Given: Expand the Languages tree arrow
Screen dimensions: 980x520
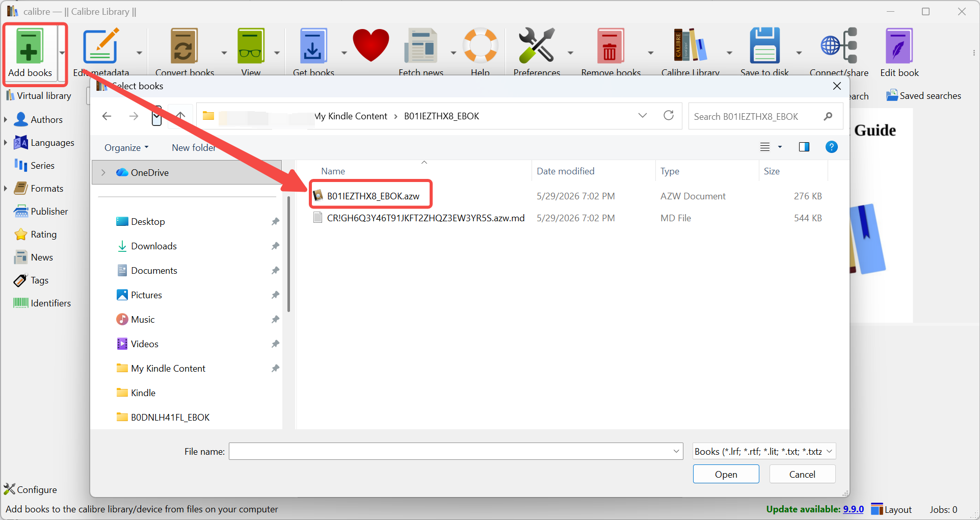Looking at the screenshot, I should click(x=6, y=142).
